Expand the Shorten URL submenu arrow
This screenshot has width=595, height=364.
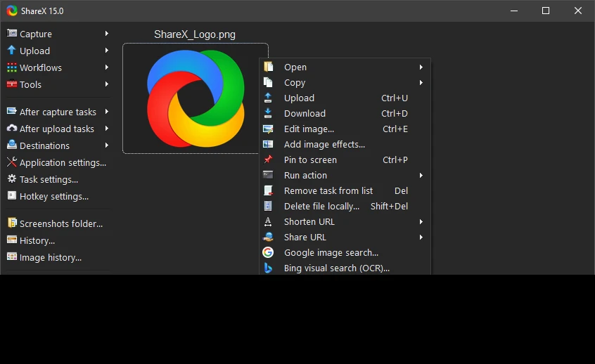(x=421, y=222)
